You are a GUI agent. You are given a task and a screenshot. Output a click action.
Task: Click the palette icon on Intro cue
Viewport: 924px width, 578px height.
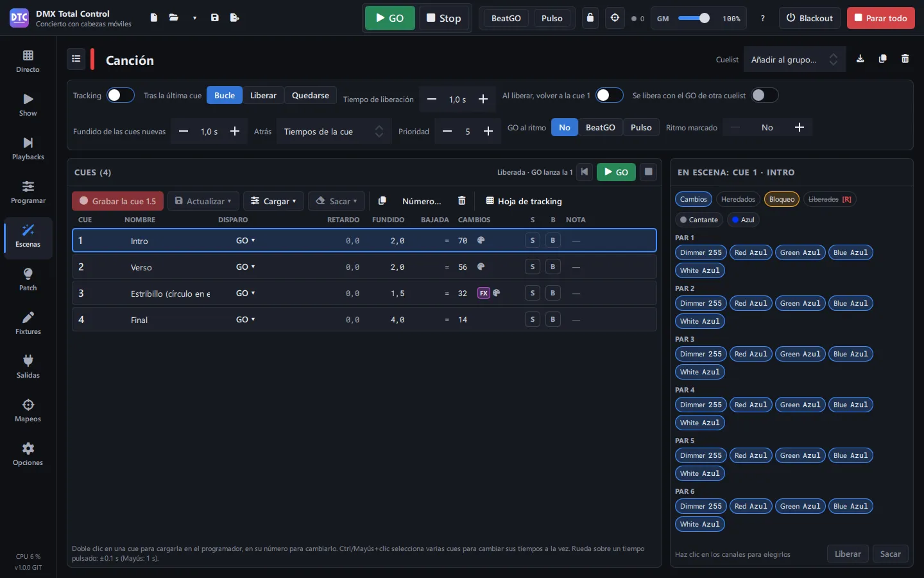click(481, 241)
